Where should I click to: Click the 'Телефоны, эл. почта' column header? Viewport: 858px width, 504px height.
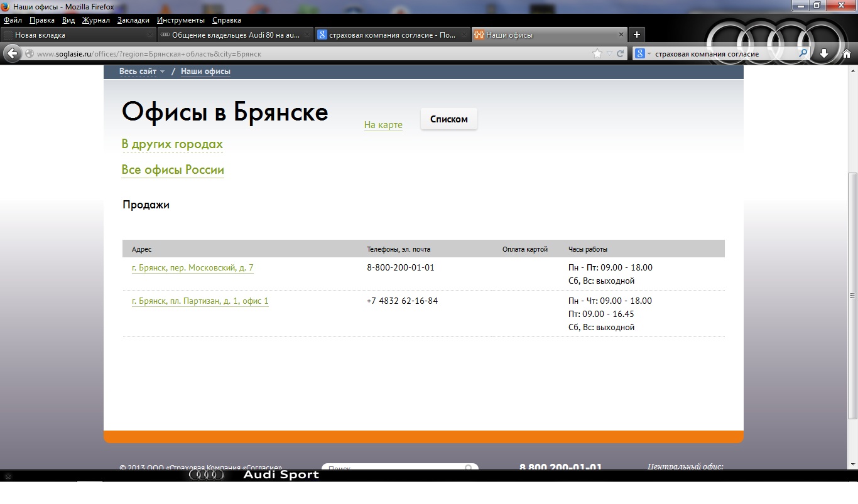[x=399, y=250]
